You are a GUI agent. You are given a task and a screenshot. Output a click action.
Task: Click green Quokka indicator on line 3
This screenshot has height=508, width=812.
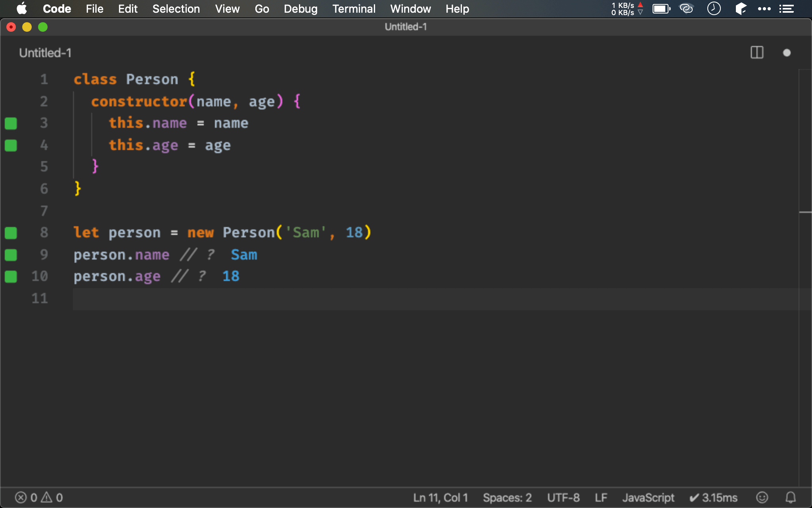[11, 123]
